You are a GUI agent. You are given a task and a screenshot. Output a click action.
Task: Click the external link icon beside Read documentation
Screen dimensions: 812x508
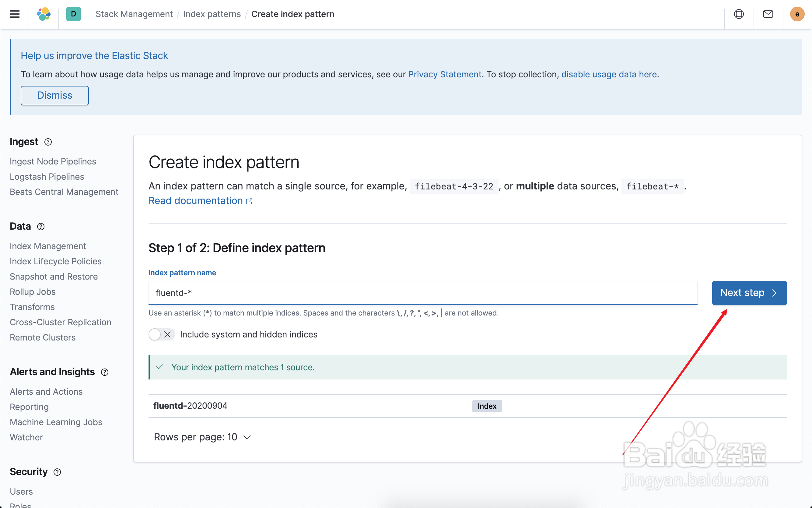(x=249, y=201)
